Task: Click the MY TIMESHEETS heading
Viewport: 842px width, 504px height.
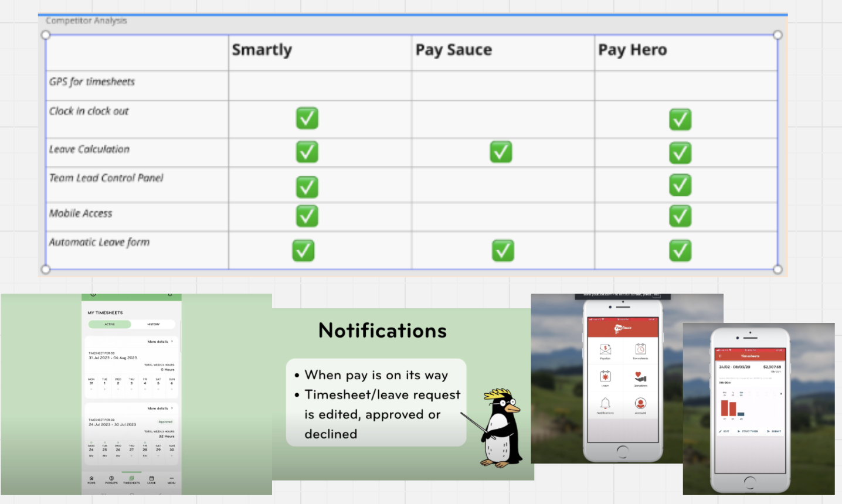Action: (x=106, y=313)
